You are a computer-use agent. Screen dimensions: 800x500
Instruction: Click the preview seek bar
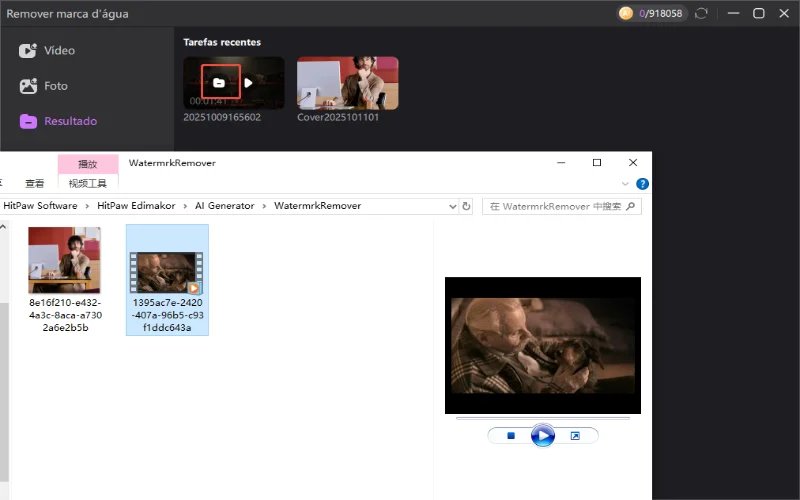pos(542,418)
